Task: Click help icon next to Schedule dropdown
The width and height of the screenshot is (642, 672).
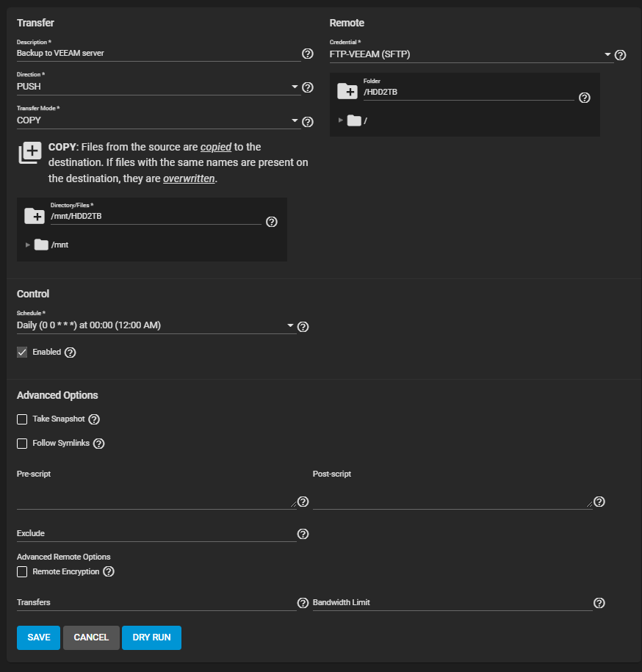Action: click(303, 327)
